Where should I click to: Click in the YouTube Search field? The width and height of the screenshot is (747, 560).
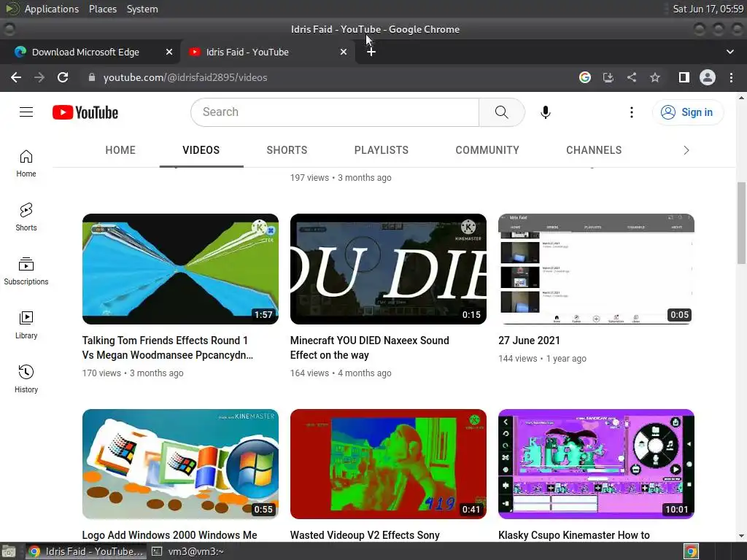tap(335, 112)
